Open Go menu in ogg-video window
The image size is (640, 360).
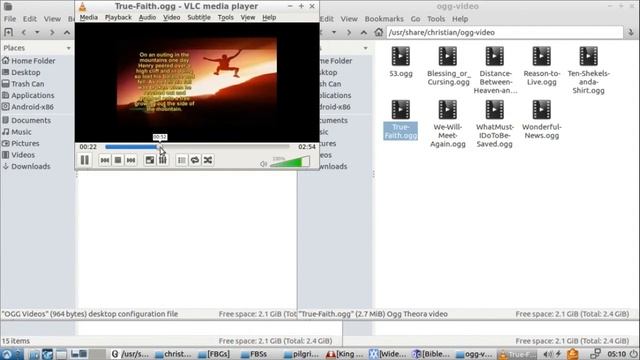(415, 19)
